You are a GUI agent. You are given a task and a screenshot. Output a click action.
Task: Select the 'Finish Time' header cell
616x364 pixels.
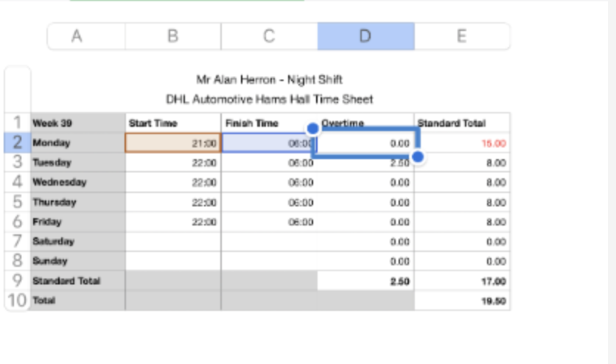pyautogui.click(x=269, y=123)
